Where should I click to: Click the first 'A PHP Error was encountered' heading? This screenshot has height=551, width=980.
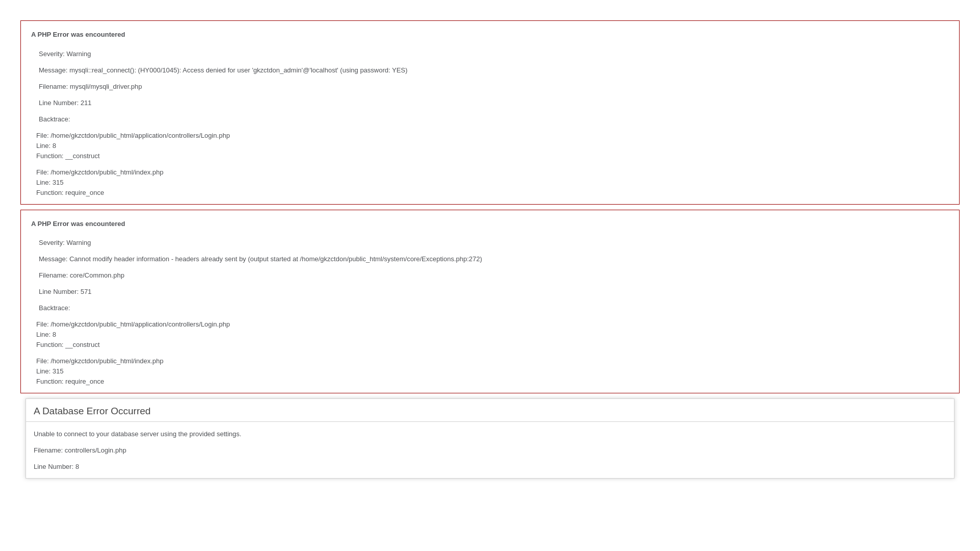(78, 35)
